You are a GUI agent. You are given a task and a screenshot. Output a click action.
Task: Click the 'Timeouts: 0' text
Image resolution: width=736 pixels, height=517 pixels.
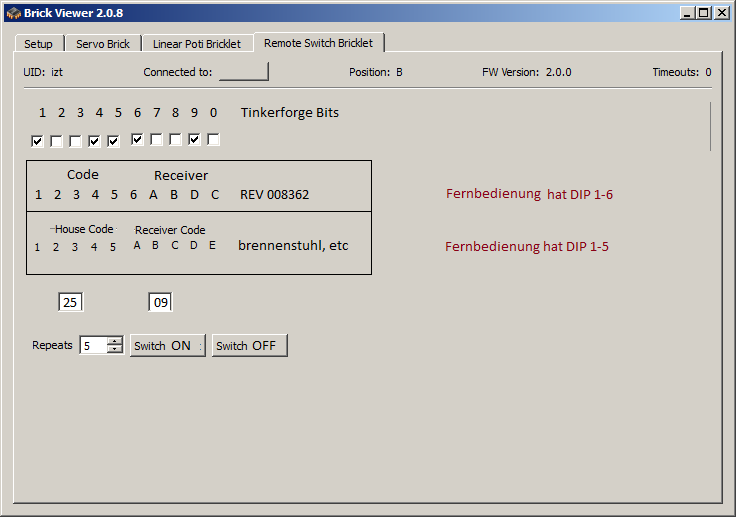tap(682, 72)
